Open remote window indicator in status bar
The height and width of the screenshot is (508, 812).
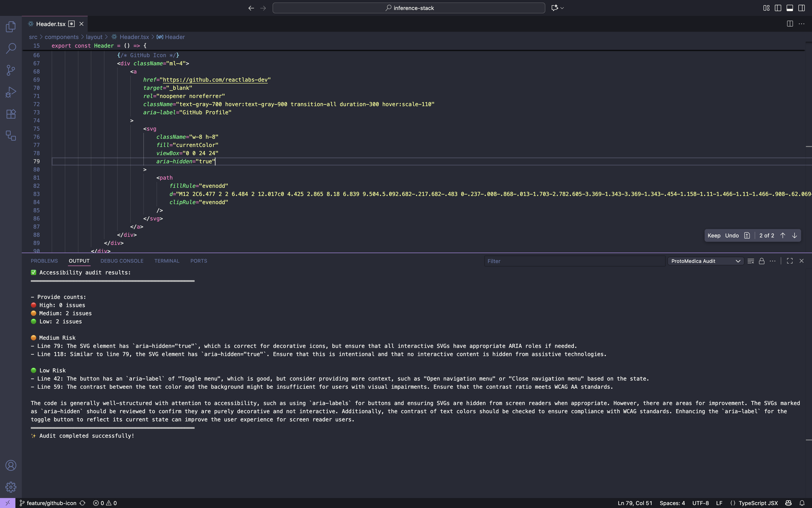tap(7, 503)
